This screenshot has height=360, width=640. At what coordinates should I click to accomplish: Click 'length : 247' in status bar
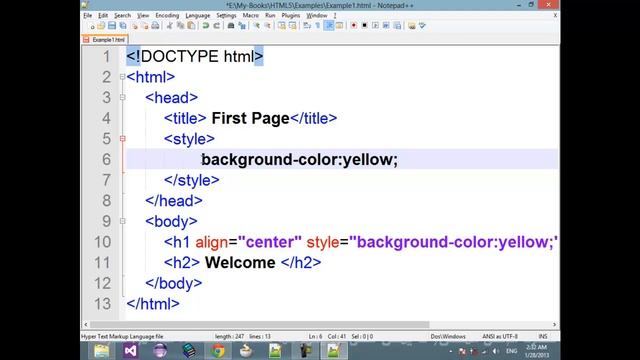[x=229, y=336]
